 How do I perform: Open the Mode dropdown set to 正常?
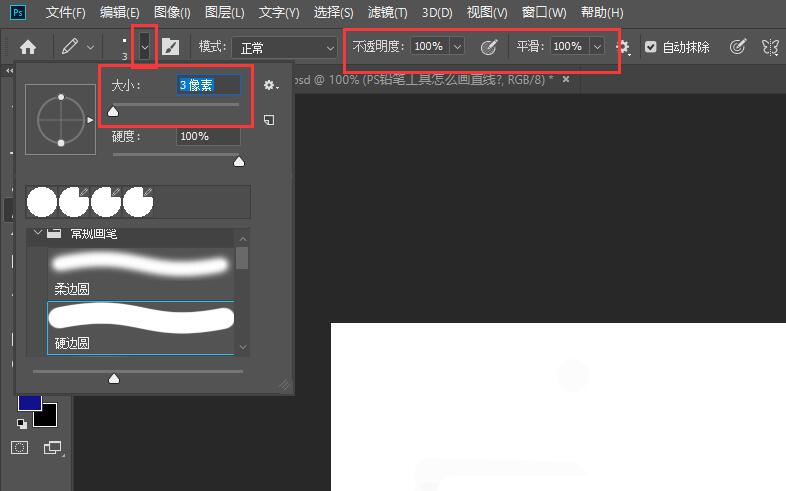[284, 48]
